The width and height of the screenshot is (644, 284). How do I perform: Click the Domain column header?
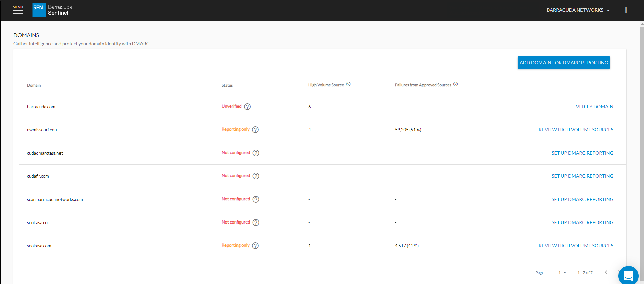(34, 85)
